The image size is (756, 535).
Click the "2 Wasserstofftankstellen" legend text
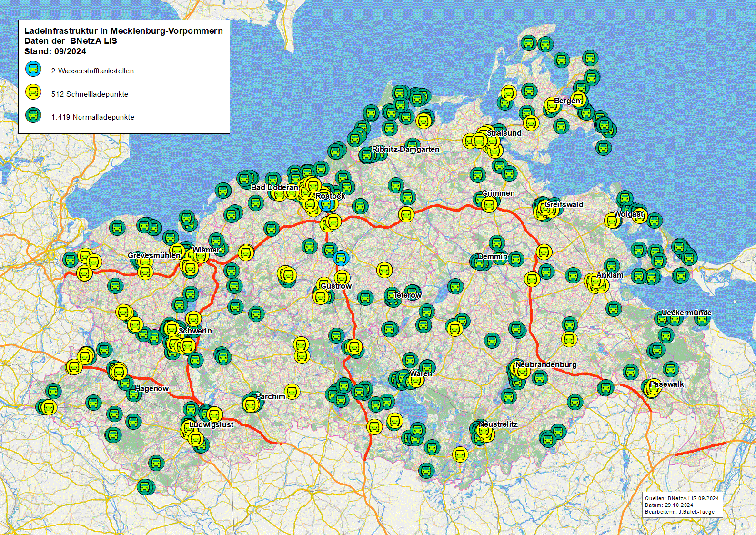click(92, 71)
